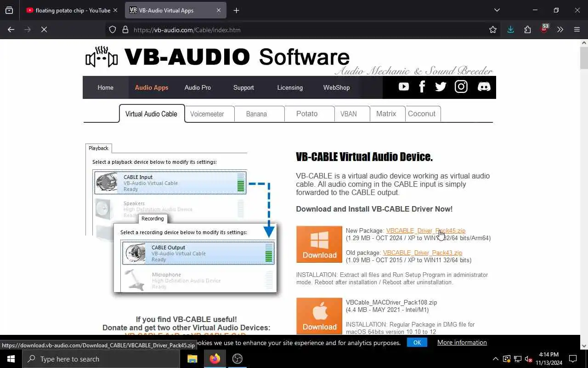The width and height of the screenshot is (588, 368).
Task: Click the Windows Download orange button
Action: pyautogui.click(x=319, y=244)
